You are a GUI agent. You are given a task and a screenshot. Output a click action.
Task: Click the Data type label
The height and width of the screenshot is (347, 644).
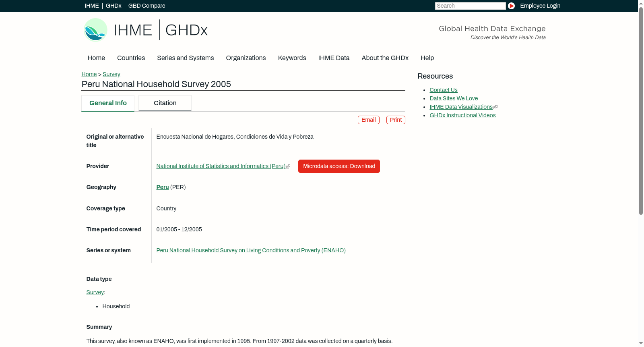point(99,279)
